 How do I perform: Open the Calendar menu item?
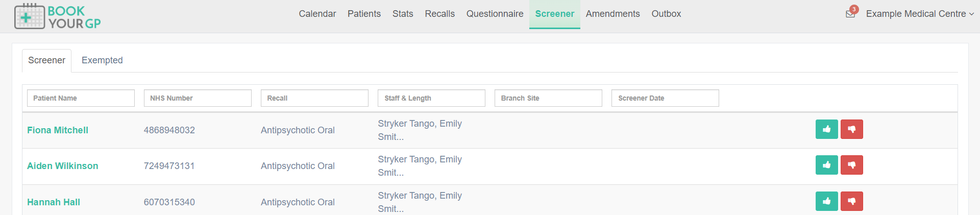click(317, 14)
